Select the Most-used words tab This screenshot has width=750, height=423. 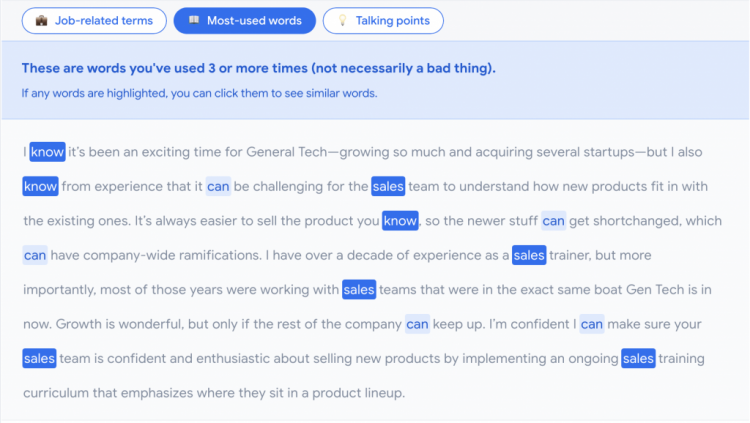[x=244, y=21]
